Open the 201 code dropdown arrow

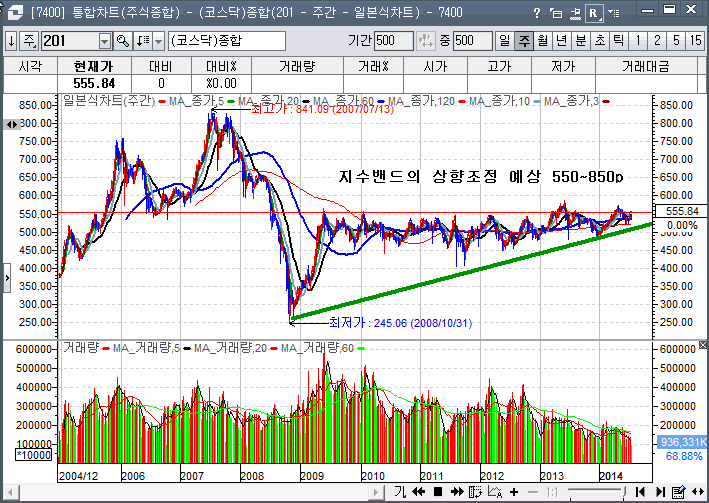click(105, 42)
